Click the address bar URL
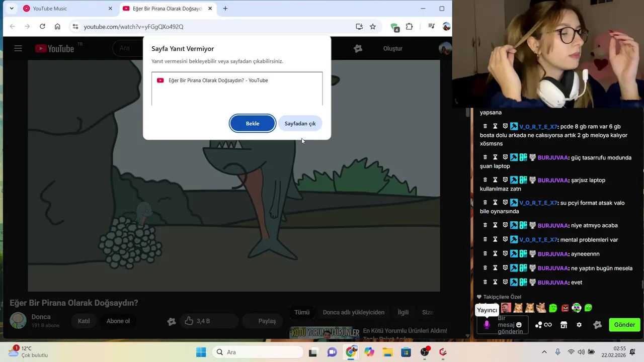Image resolution: width=644 pixels, height=362 pixels. tap(133, 27)
